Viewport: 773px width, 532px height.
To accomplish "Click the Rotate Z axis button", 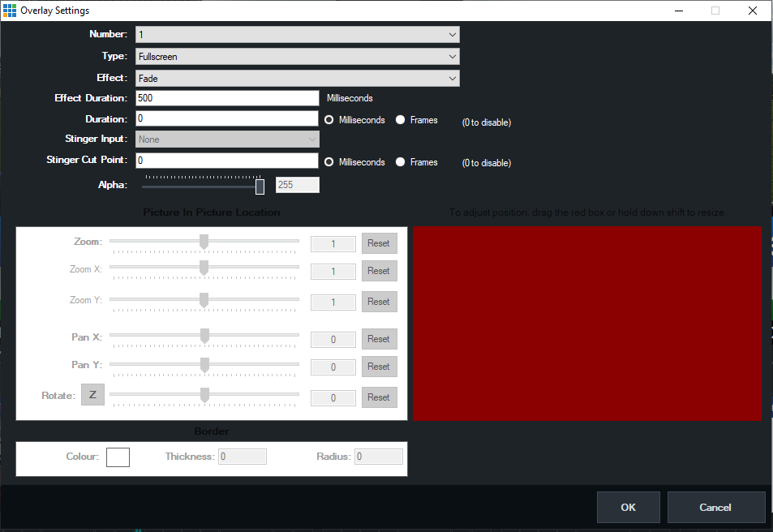I will coord(92,396).
